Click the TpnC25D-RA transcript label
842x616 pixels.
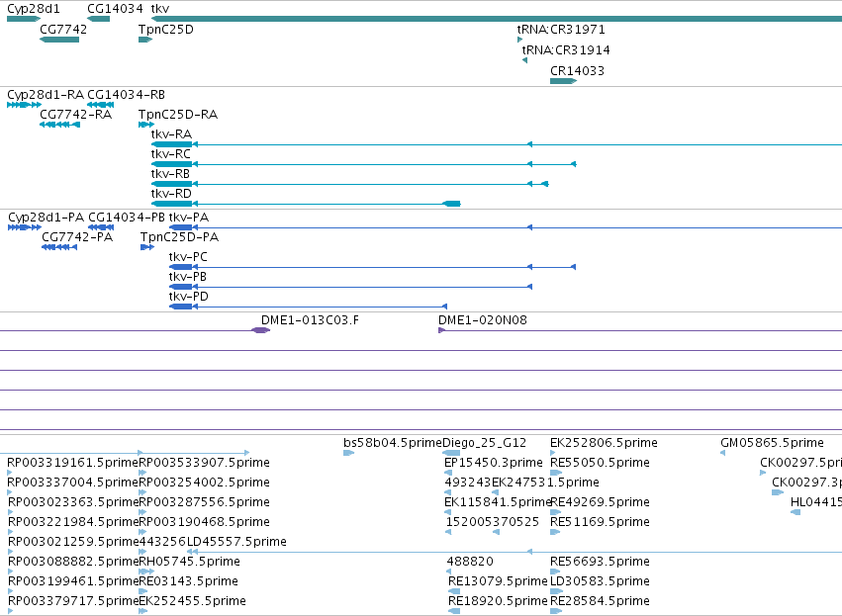178,115
